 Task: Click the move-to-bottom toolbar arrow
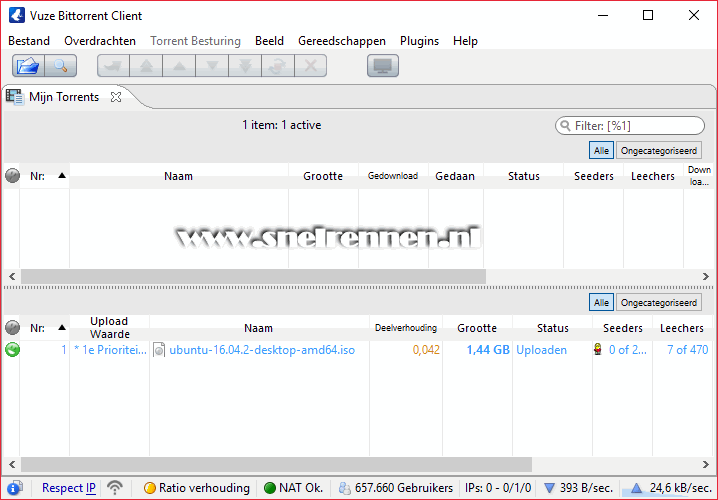click(x=245, y=66)
